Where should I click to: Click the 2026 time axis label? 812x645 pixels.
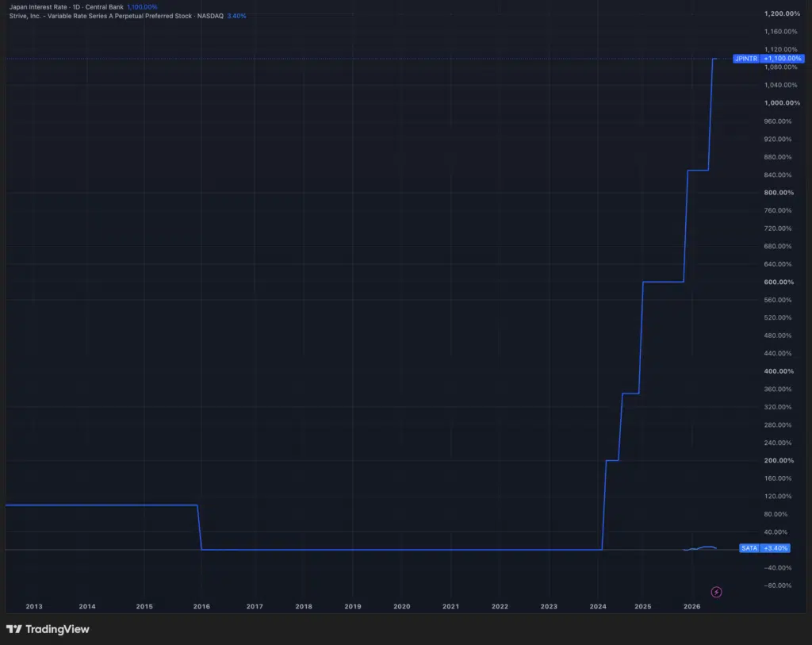pos(691,606)
